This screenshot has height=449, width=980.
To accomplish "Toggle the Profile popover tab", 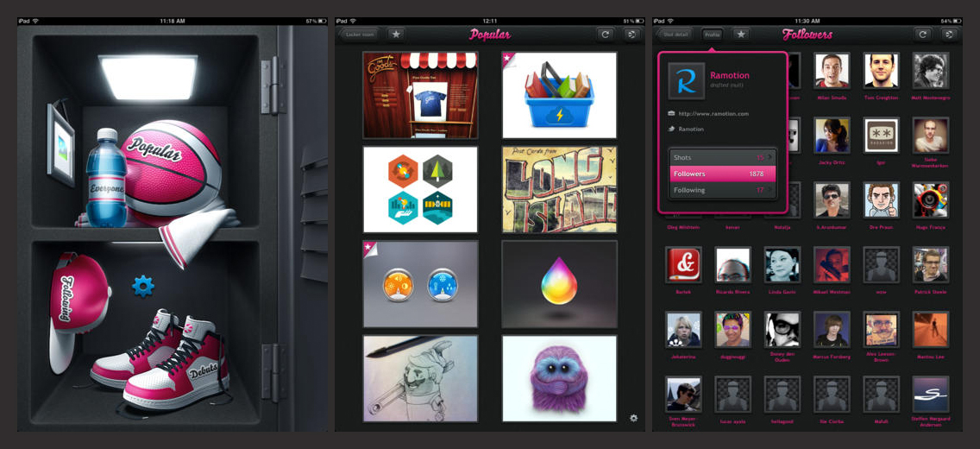I will pyautogui.click(x=712, y=35).
